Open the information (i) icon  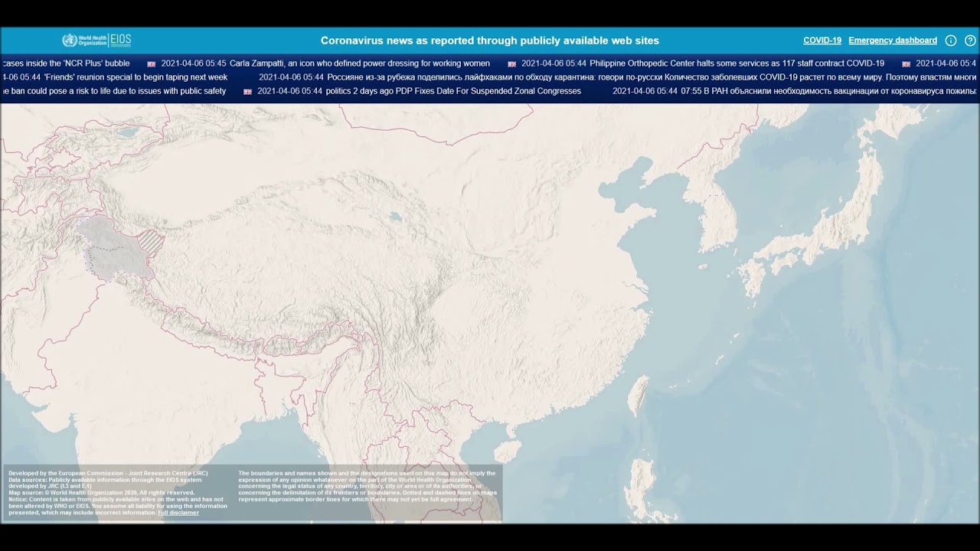(951, 41)
